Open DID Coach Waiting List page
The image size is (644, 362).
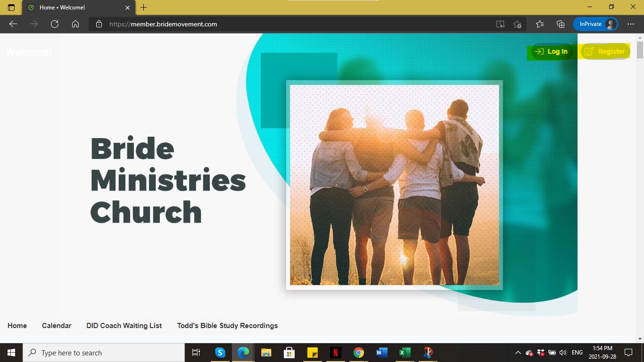(124, 326)
